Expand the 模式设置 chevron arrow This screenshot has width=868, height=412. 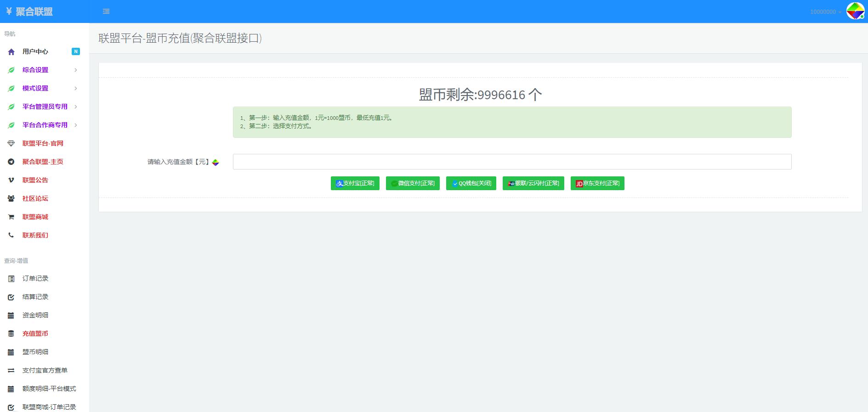click(76, 88)
